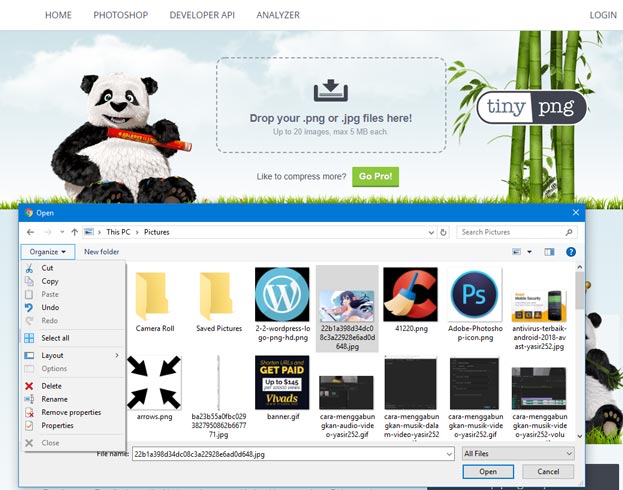
Task: Click the Change your view icon
Action: pyautogui.click(x=517, y=252)
